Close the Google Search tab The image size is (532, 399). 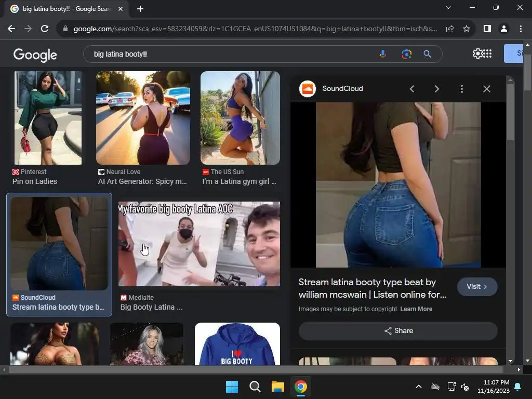121,9
